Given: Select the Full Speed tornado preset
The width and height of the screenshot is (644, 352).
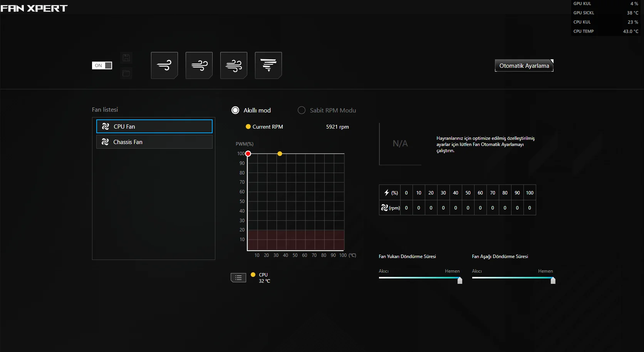Looking at the screenshot, I should click(268, 65).
